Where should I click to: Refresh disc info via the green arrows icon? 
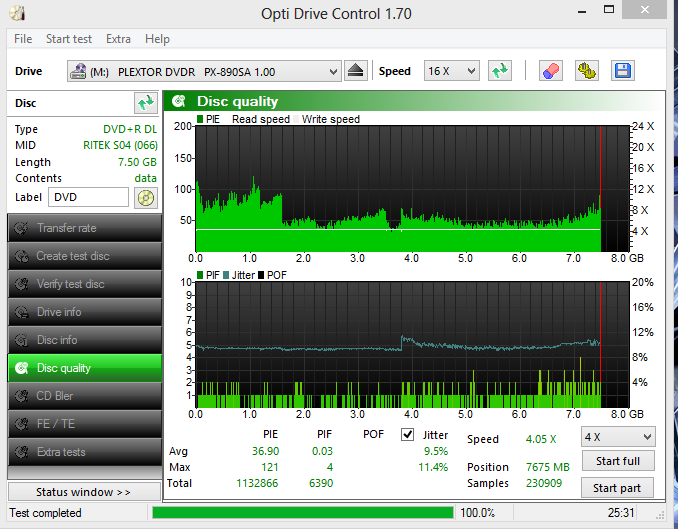point(146,103)
